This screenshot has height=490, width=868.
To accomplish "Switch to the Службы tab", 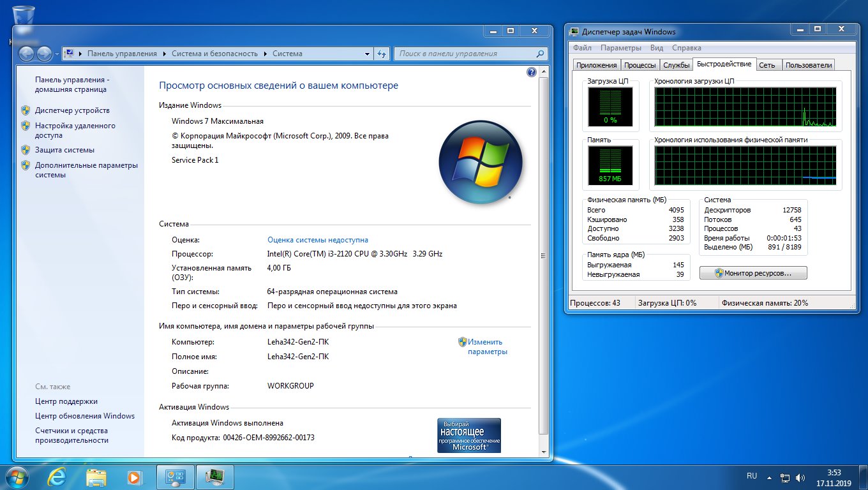I will pos(676,65).
